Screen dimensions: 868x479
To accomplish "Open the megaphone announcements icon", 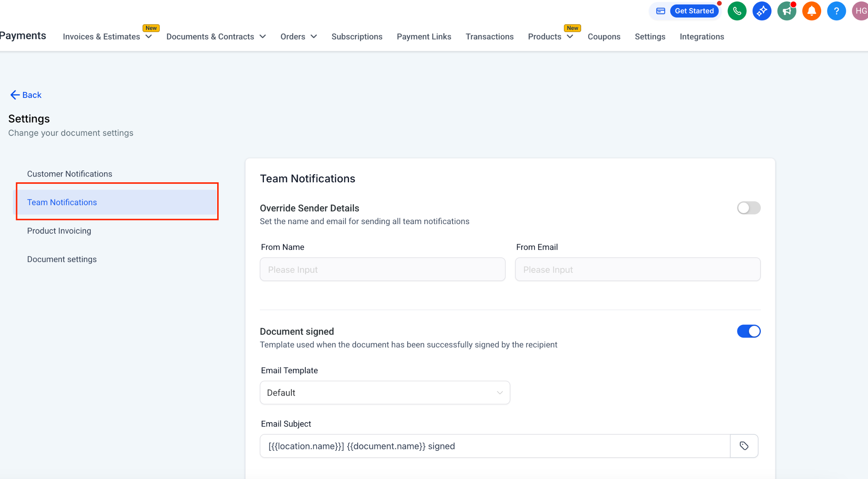I will coord(787,11).
